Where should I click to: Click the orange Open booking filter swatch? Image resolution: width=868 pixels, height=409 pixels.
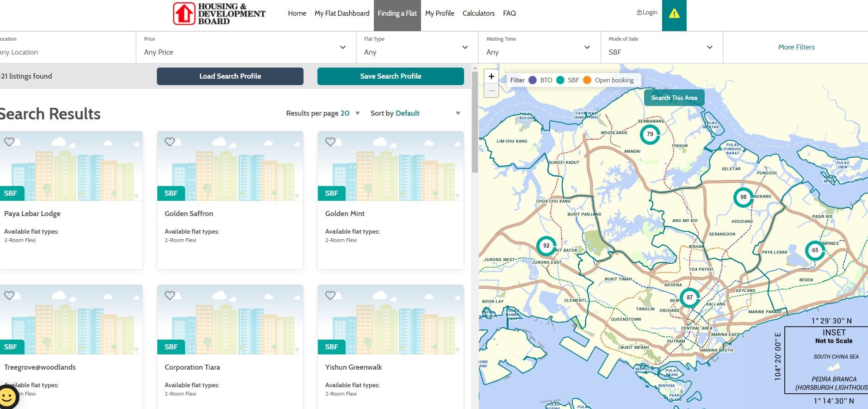coord(587,80)
